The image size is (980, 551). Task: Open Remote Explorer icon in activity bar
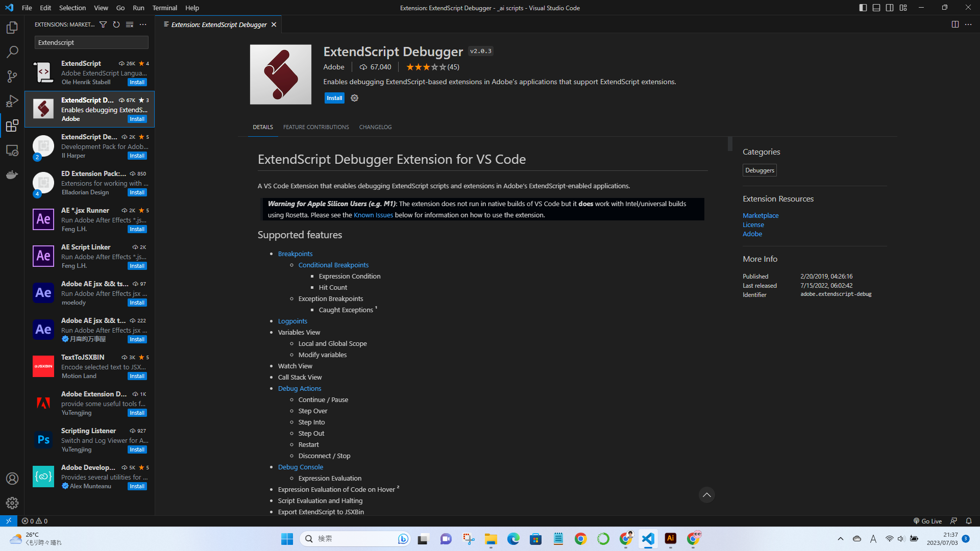[12, 151]
